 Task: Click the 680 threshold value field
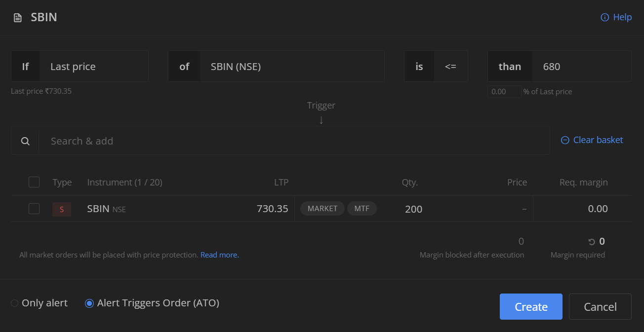click(582, 66)
